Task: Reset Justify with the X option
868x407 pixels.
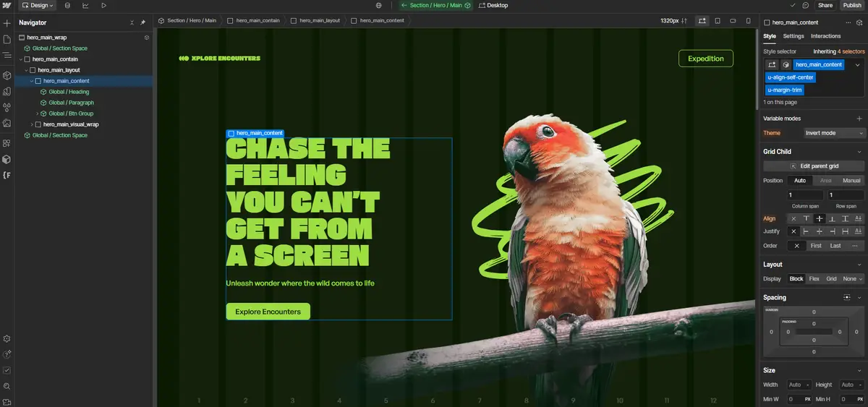Action: [x=793, y=231]
